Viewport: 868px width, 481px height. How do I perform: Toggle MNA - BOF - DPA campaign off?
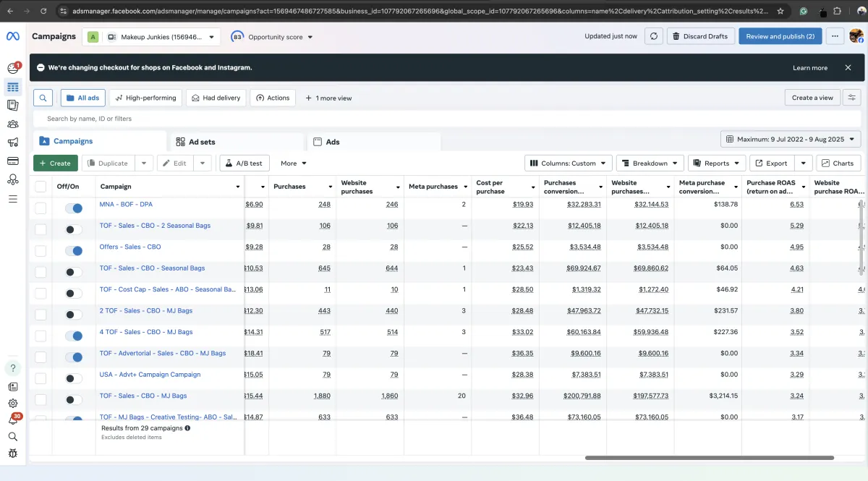tap(73, 208)
